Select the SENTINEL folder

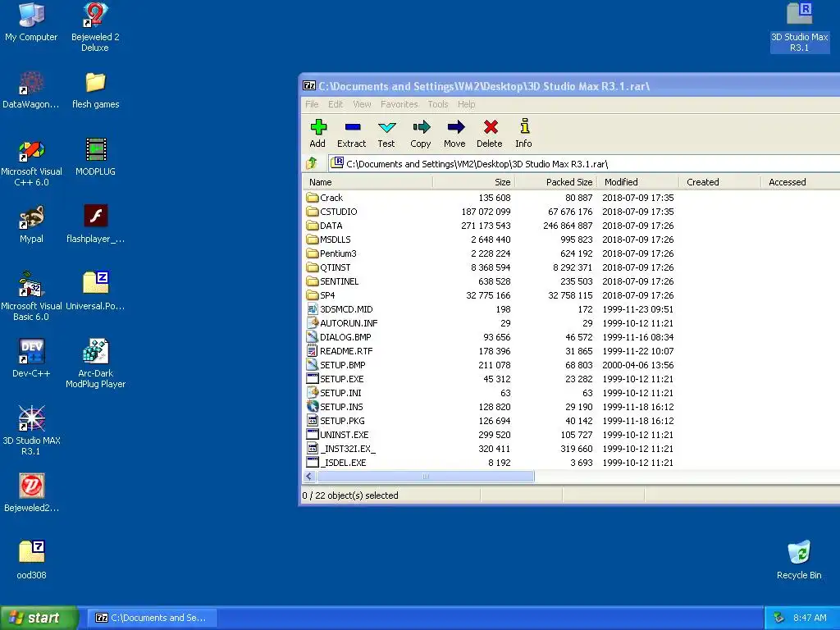[x=332, y=281]
